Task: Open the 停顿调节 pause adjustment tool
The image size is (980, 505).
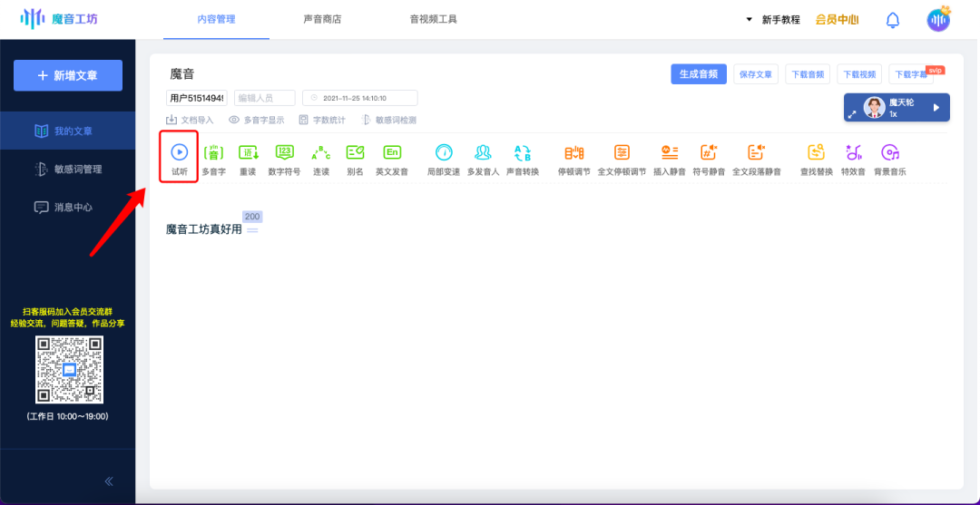Action: [573, 153]
